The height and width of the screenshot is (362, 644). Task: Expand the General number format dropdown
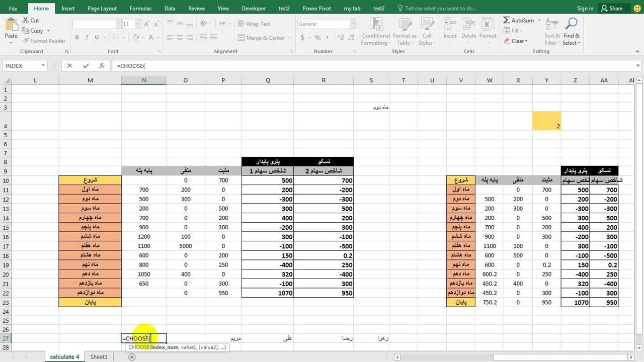(352, 24)
